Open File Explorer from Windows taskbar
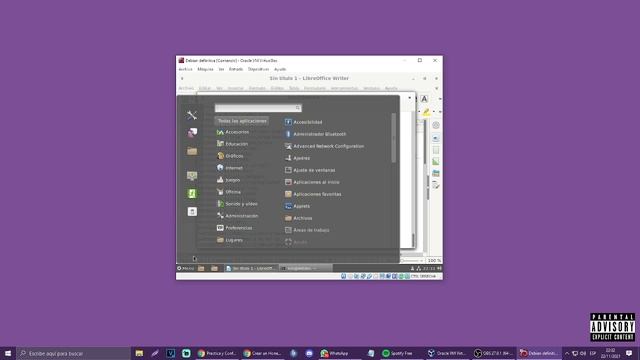Screen dimensions: 640x360 pyautogui.click(x=139, y=353)
